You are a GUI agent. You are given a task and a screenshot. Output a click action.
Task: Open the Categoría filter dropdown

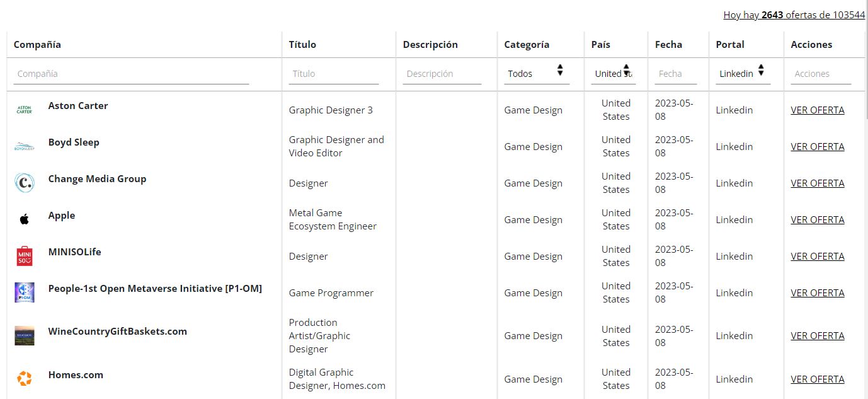[x=536, y=73]
